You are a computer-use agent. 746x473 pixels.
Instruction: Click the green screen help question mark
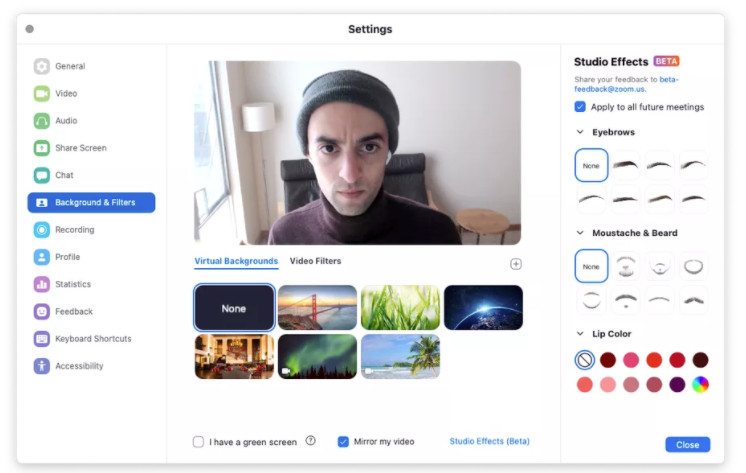(310, 441)
